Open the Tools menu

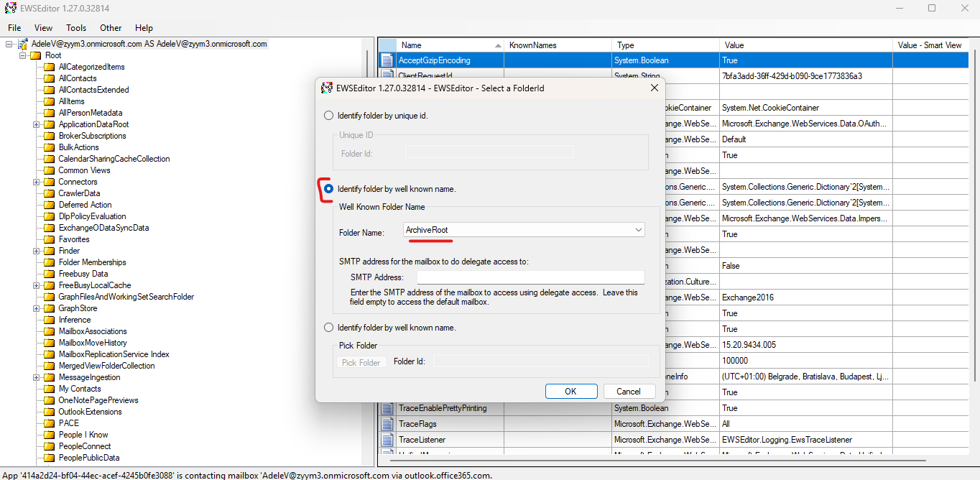(76, 28)
